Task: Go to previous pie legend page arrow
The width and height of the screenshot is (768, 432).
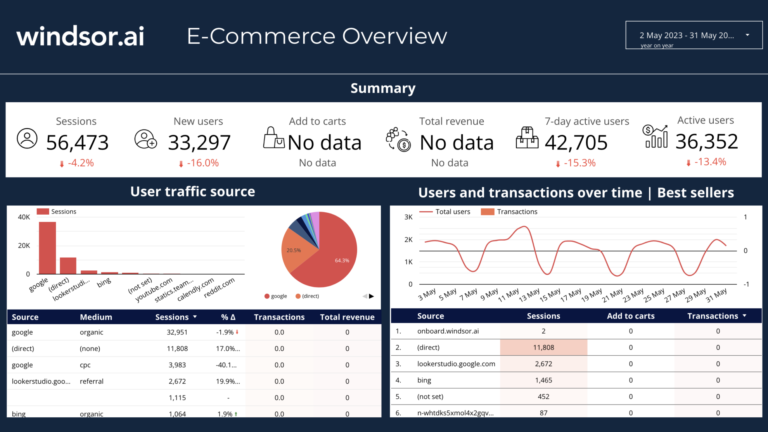Action: (x=364, y=296)
